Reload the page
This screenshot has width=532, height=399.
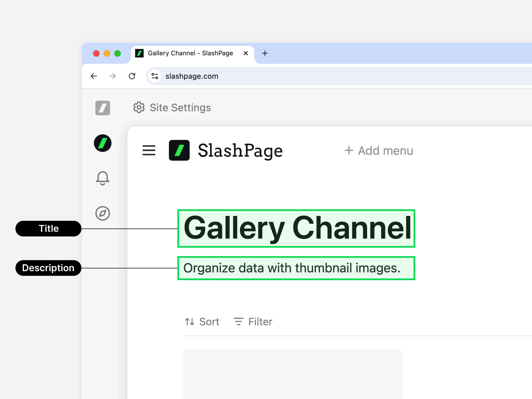coord(132,76)
